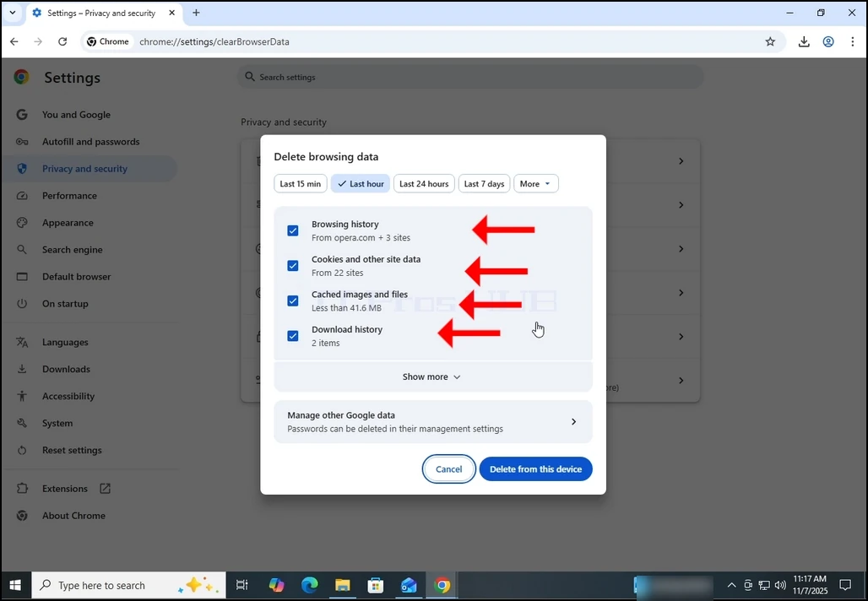Select the Last 24 hours time range
Screen dimensions: 868x601
424,184
